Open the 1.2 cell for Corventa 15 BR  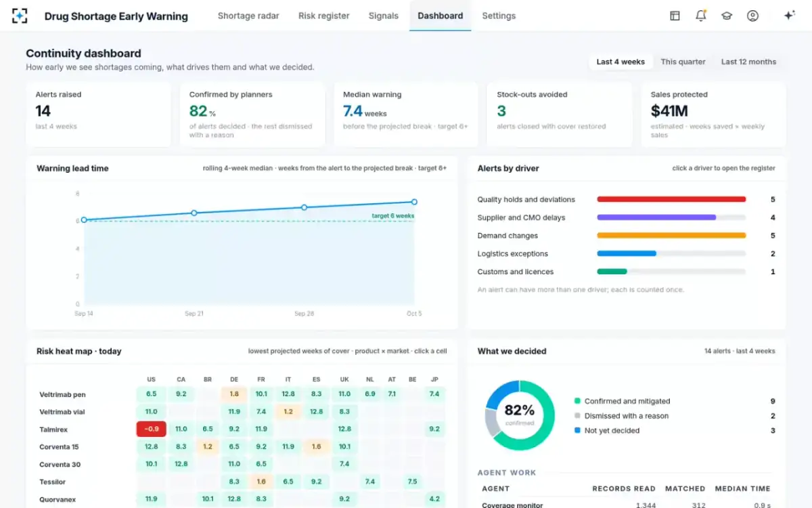coord(208,446)
